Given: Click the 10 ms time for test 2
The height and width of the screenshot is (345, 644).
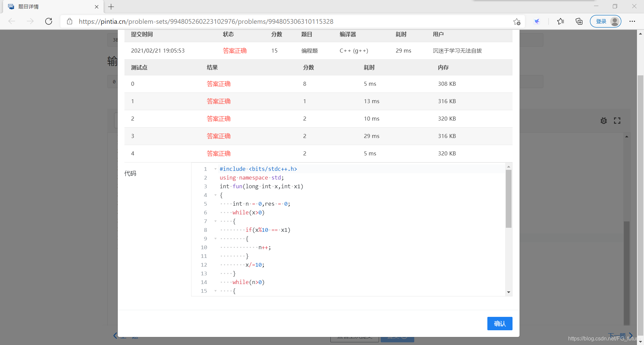Looking at the screenshot, I should point(372,119).
